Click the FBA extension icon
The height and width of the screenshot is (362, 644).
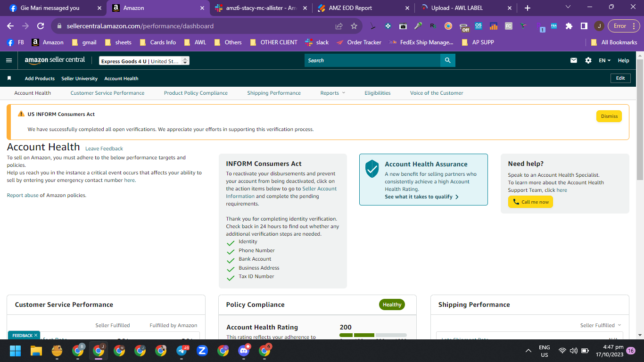pos(554,26)
